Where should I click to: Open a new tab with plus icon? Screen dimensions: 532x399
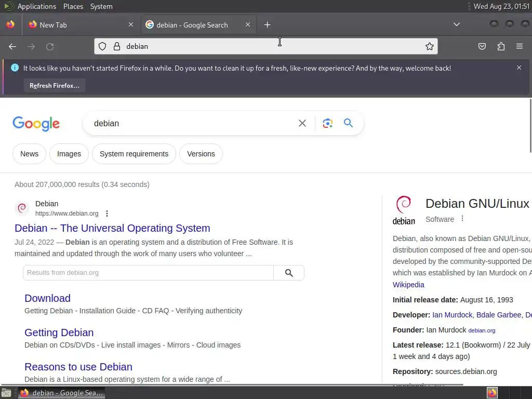pyautogui.click(x=268, y=25)
